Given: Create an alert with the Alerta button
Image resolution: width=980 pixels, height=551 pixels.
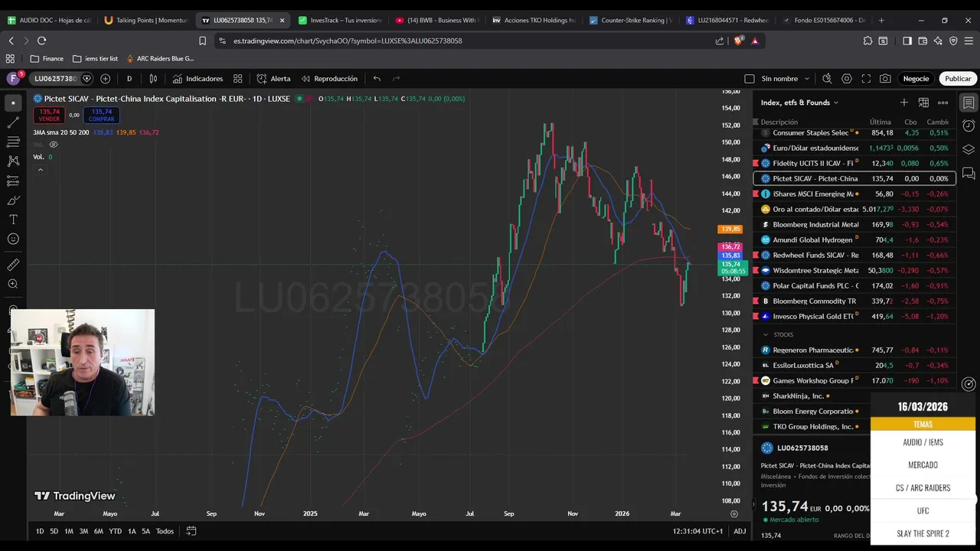Looking at the screenshot, I should click(273, 79).
